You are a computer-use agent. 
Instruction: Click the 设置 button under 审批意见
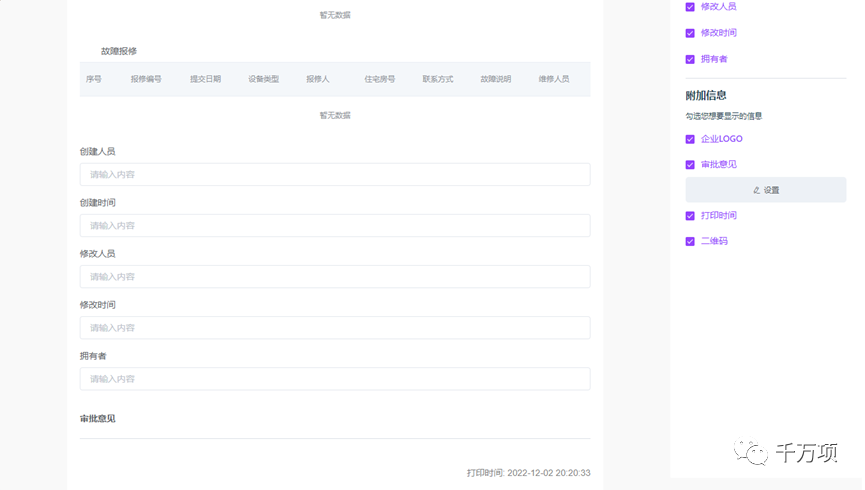click(765, 190)
